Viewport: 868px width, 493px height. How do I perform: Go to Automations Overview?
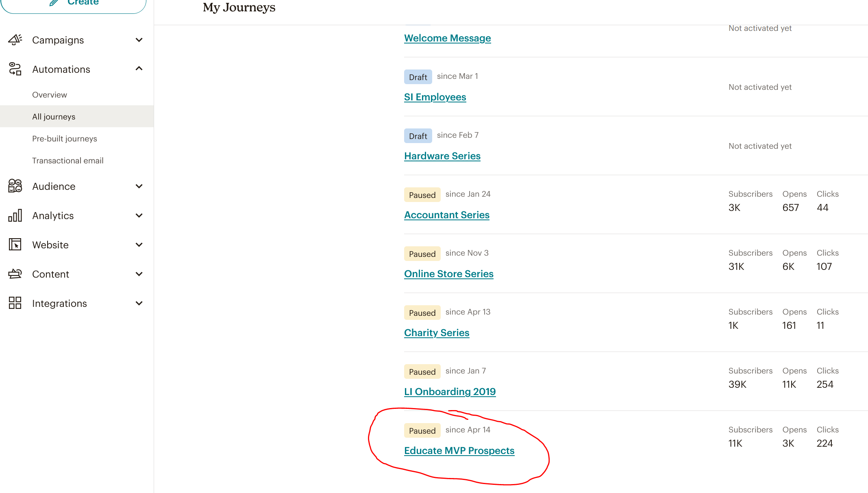point(50,95)
